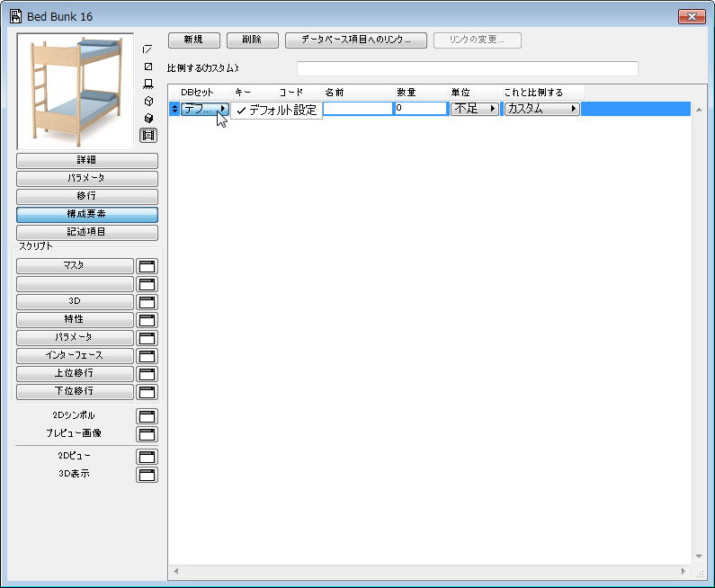Open the 3D script button
The width and height of the screenshot is (715, 588).
point(75,302)
